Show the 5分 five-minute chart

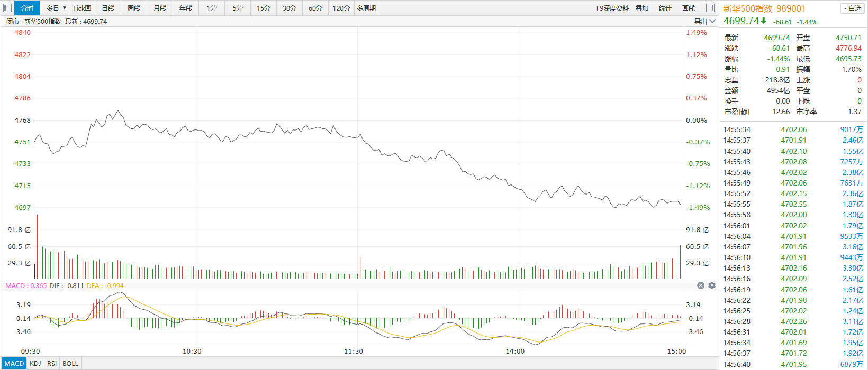[x=238, y=8]
